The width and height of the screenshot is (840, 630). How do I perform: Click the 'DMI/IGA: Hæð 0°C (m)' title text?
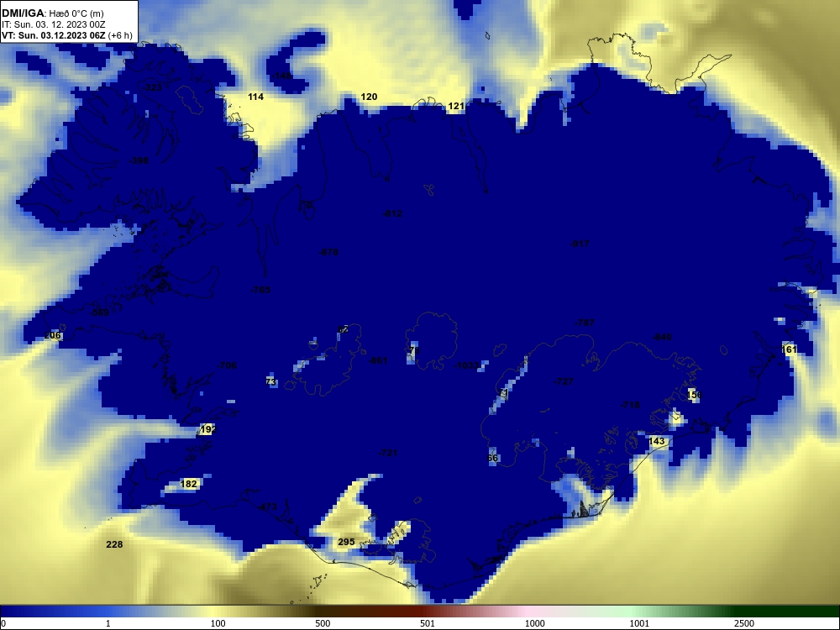click(52, 13)
